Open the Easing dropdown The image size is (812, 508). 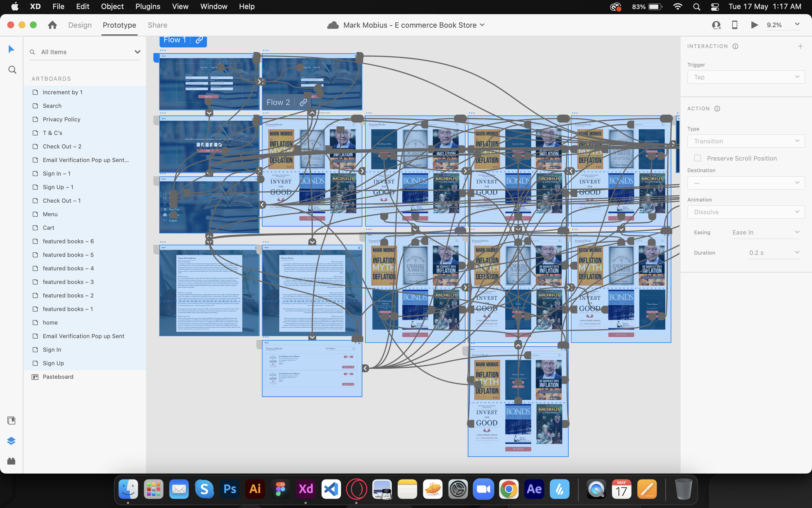point(766,233)
